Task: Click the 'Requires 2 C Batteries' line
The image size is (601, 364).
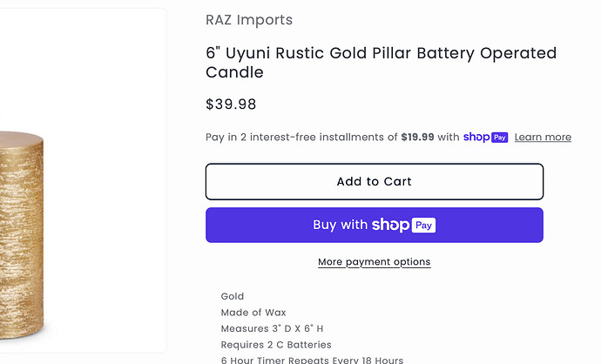Action: (x=276, y=345)
